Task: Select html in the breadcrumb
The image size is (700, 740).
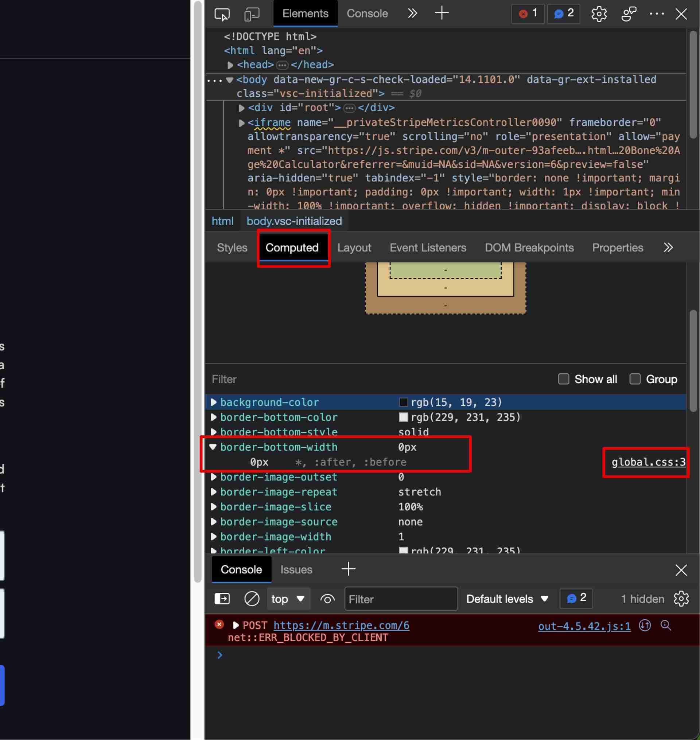Action: [222, 221]
